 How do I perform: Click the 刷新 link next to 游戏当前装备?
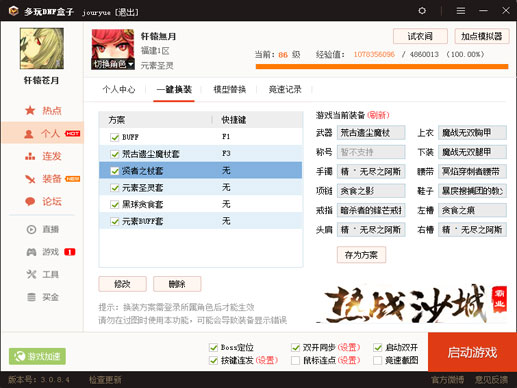(378, 115)
